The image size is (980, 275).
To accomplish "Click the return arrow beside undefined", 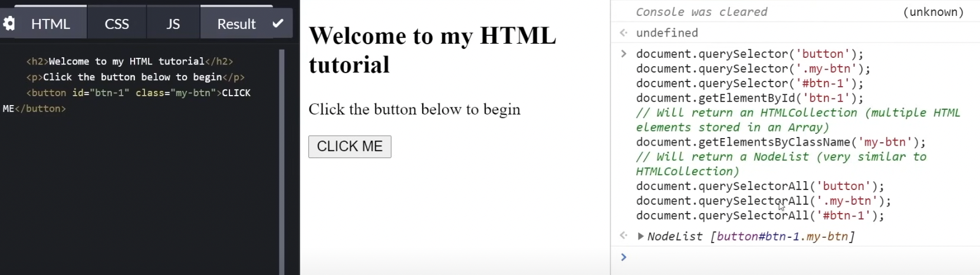I will (623, 32).
